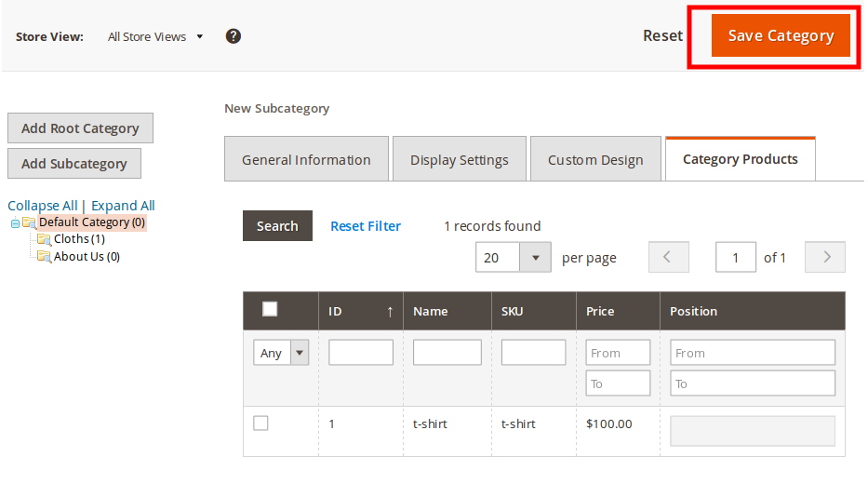Click the About Us folder icon
The height and width of the screenshot is (484, 868).
point(44,257)
